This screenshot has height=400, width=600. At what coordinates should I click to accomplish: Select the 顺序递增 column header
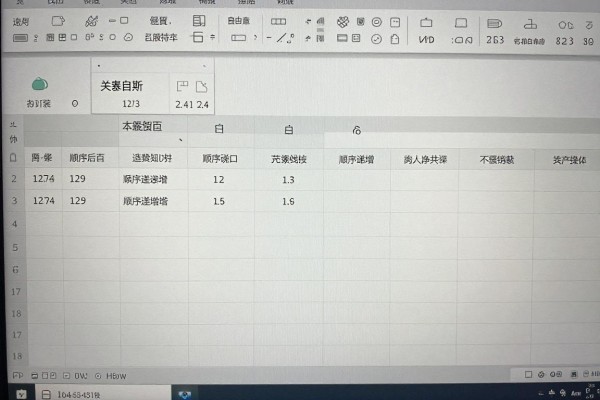[356, 160]
